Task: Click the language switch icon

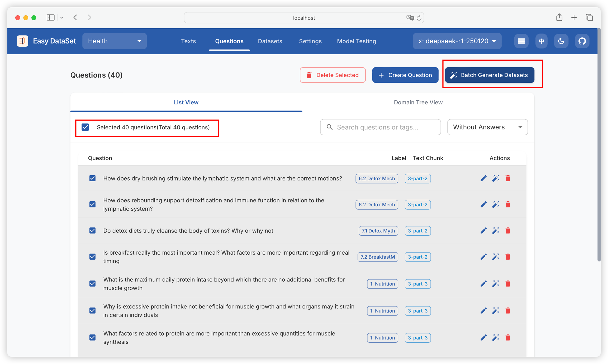Action: (x=541, y=41)
